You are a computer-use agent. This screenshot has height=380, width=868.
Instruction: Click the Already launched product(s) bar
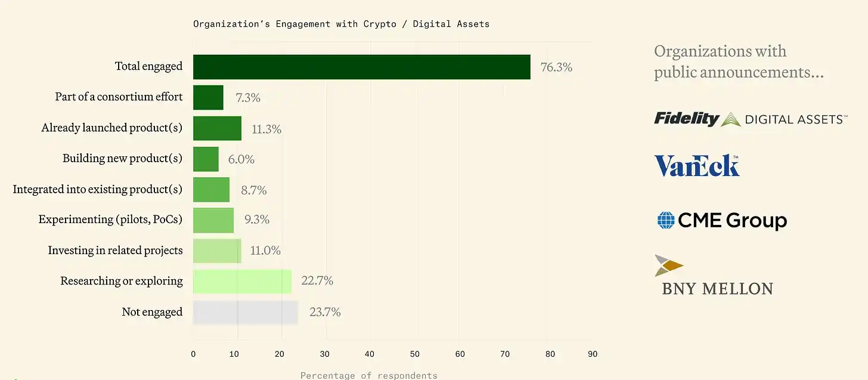(217, 128)
